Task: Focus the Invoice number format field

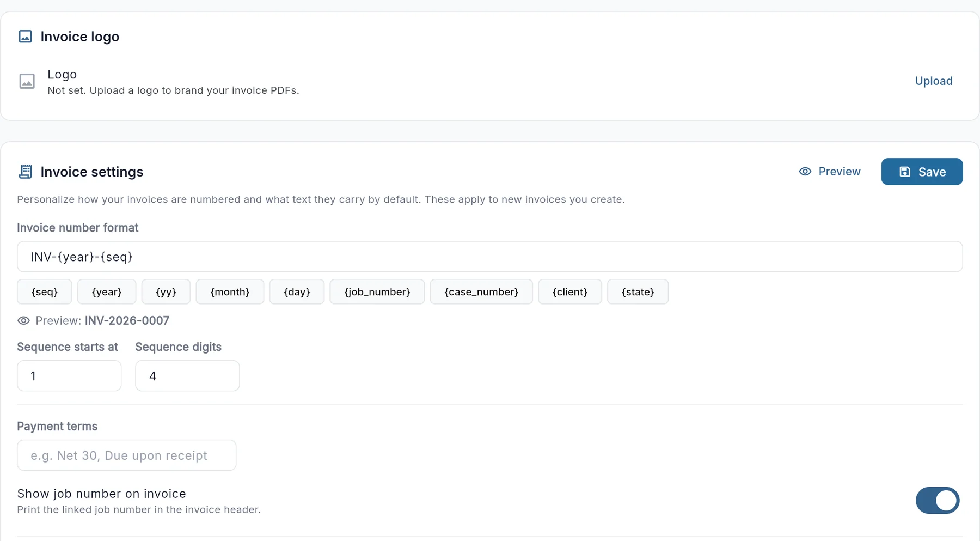Action: tap(490, 257)
